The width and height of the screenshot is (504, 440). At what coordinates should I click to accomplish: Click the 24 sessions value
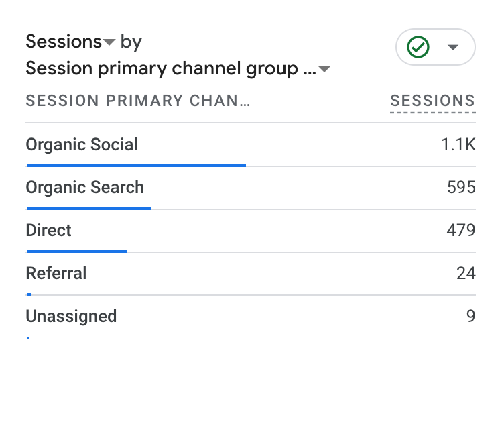click(466, 273)
